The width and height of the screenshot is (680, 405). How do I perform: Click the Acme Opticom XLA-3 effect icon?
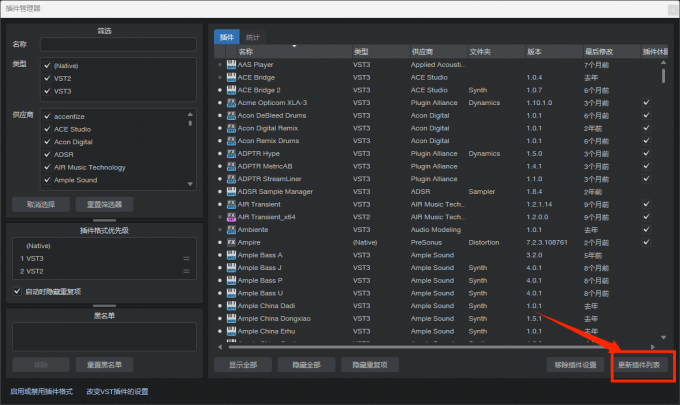pyautogui.click(x=230, y=102)
